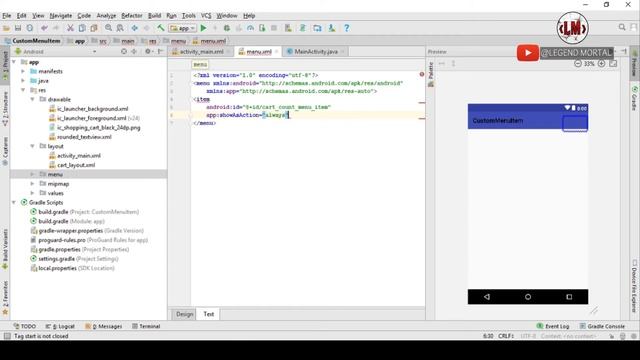Open Project panel settings gear
640x360 pixels.
pos(148,51)
